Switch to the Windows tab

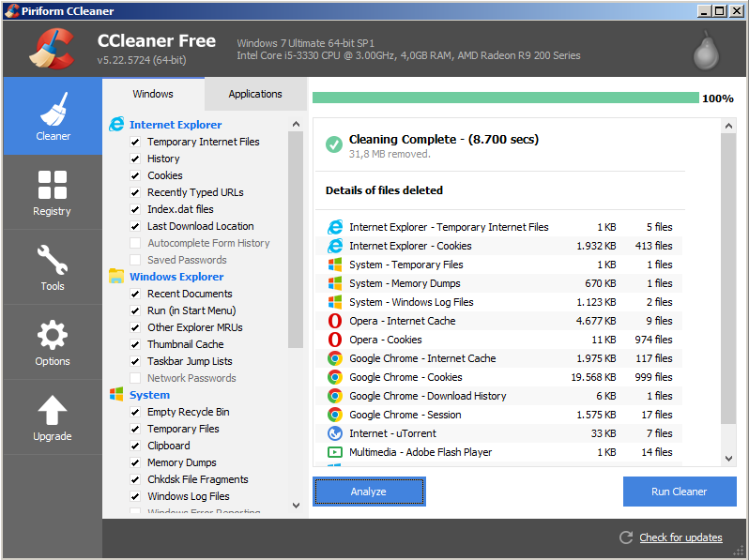153,94
